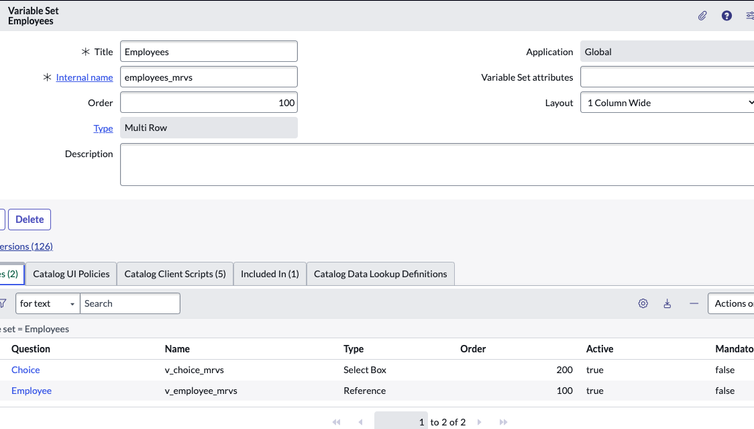
Task: Open the Included In (1) tab
Action: pos(270,274)
